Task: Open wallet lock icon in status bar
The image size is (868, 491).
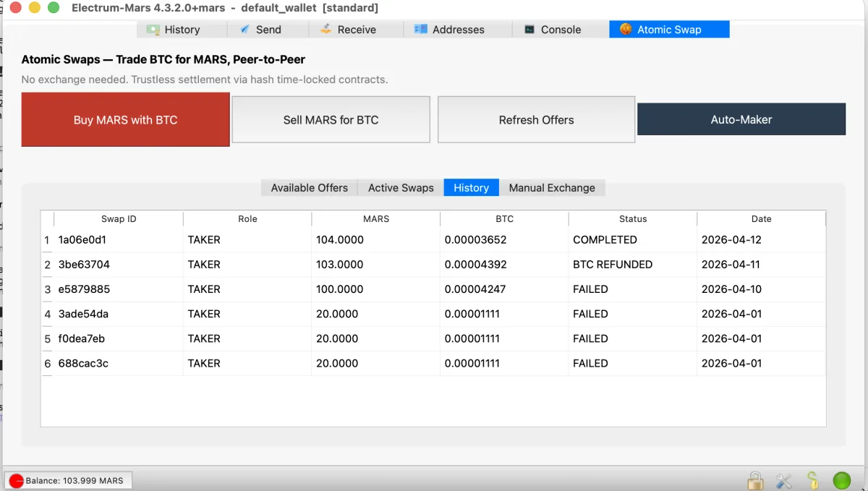Action: coord(755,480)
